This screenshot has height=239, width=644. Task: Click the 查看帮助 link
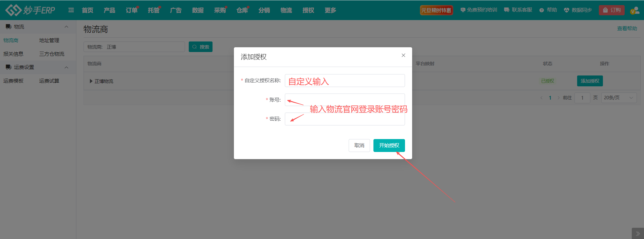(627, 29)
